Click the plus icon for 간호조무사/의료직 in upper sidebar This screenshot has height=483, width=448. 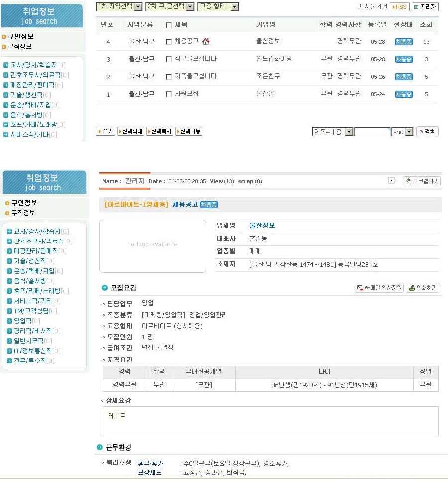(6, 75)
